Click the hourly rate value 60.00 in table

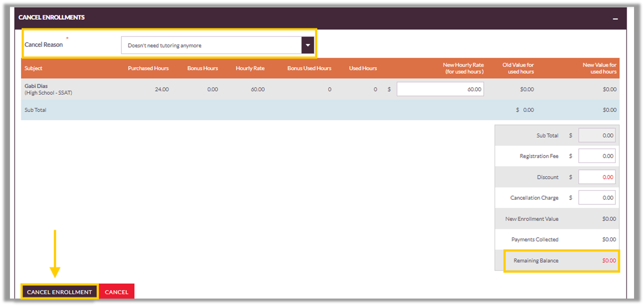(x=258, y=89)
